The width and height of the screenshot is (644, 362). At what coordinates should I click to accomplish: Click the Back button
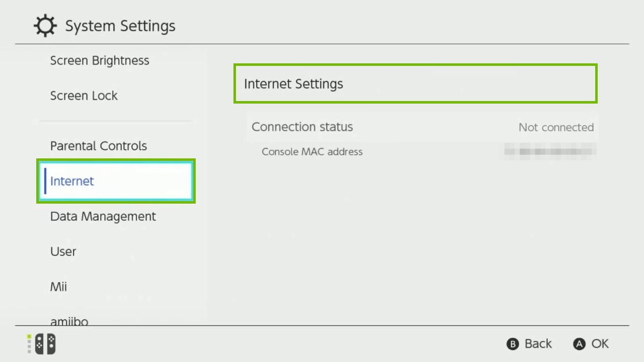(529, 343)
